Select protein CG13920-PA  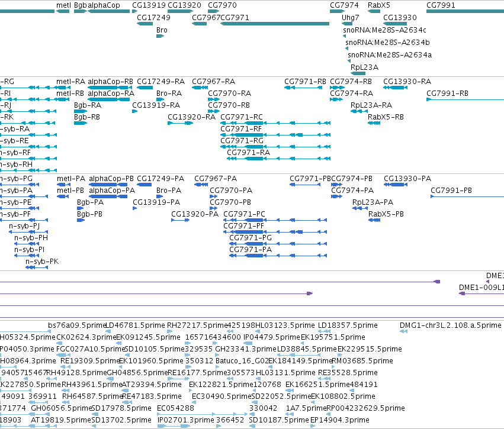click(x=180, y=220)
